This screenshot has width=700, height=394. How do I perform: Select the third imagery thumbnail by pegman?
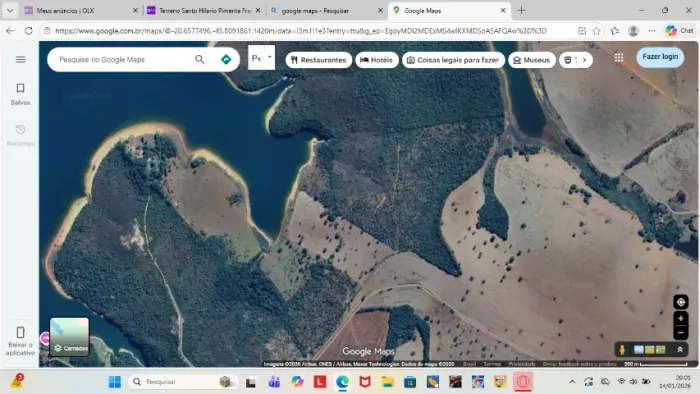[x=660, y=350]
